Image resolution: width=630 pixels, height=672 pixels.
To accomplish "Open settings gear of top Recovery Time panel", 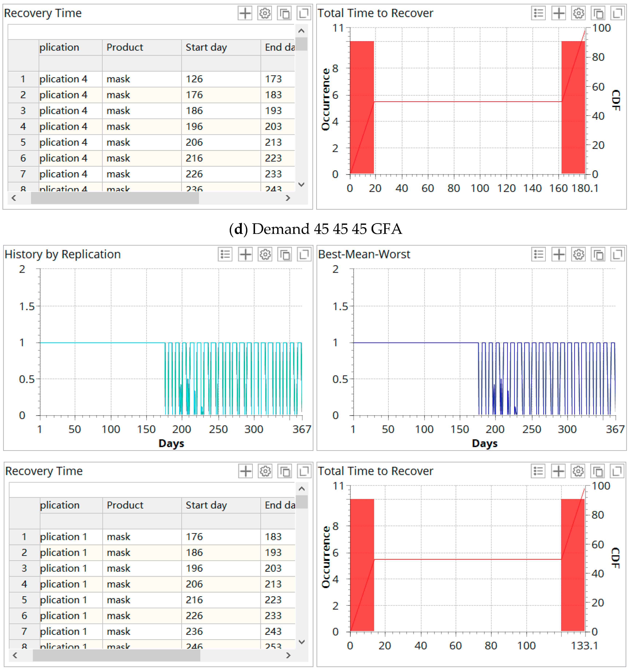I will 265,13.
